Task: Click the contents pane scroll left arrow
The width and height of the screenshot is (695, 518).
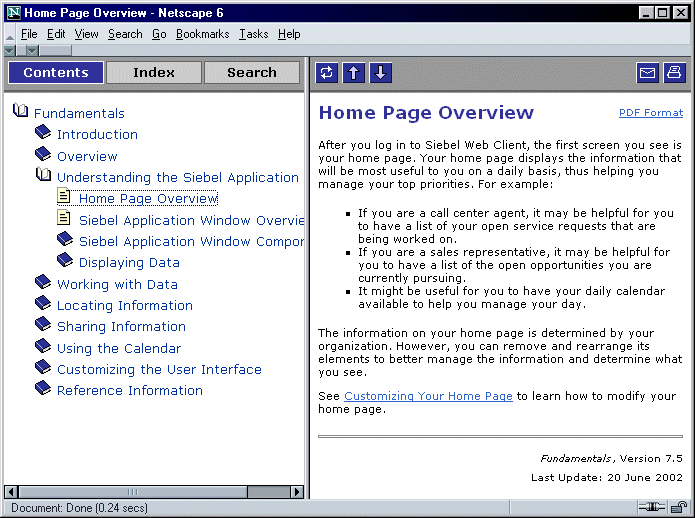Action: point(12,491)
